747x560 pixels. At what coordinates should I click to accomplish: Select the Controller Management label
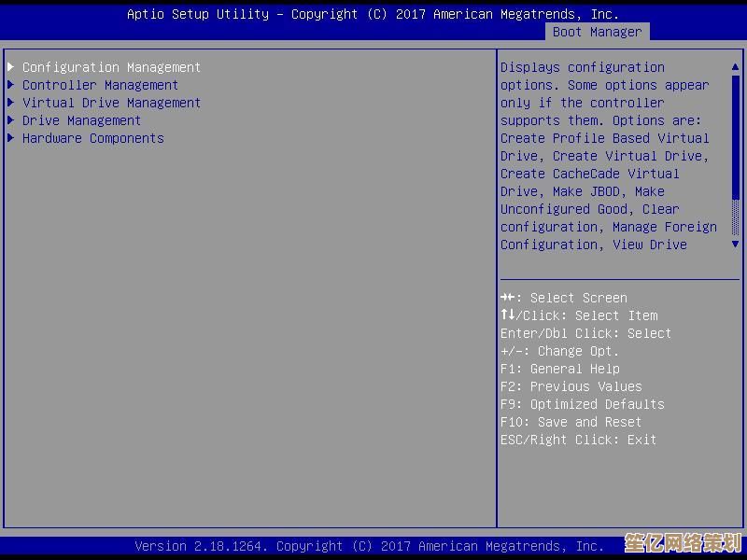click(100, 85)
